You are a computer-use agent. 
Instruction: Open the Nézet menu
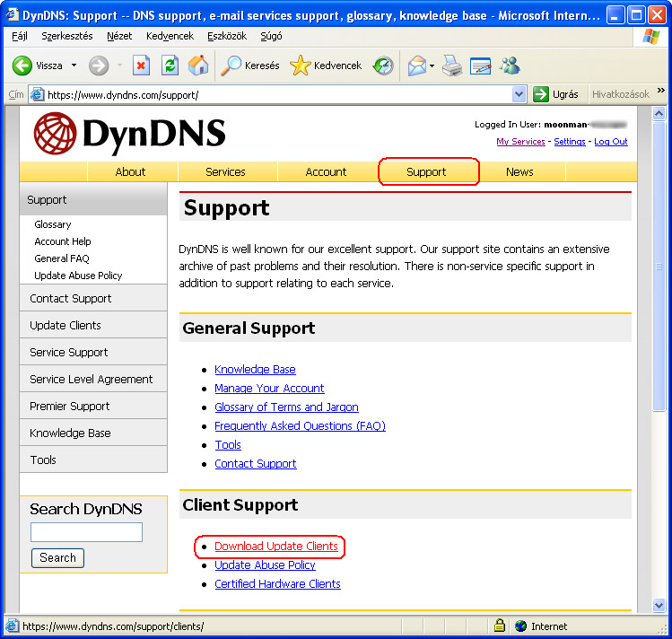pos(119,36)
